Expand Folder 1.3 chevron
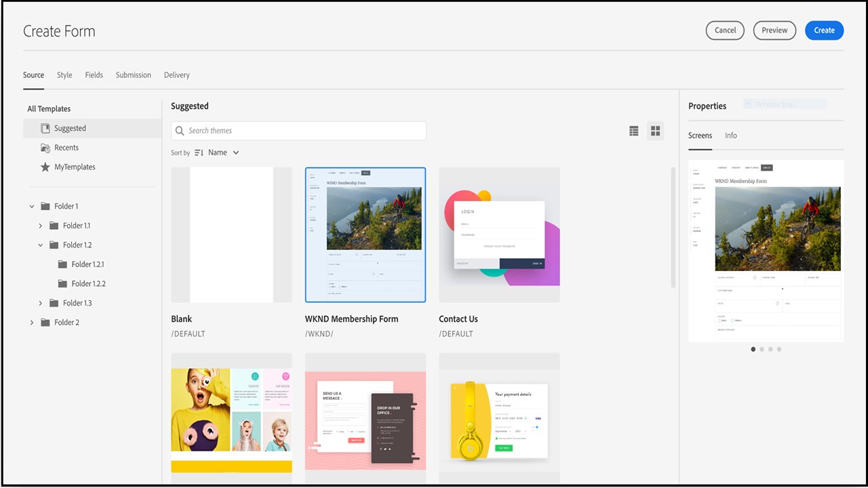 coord(41,303)
